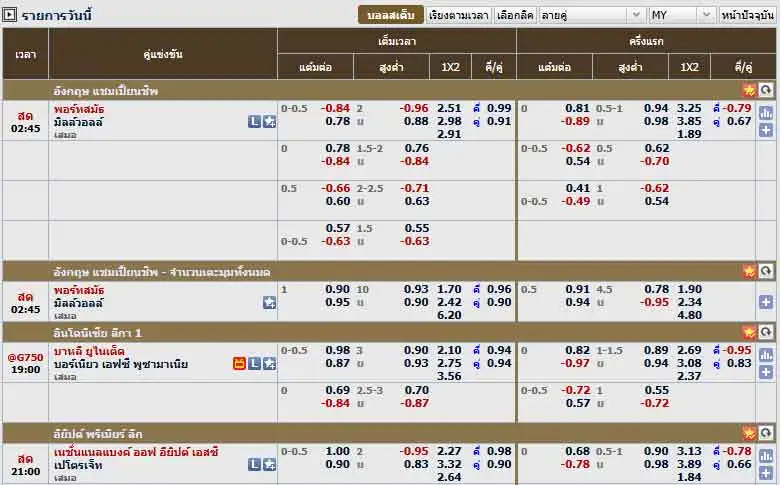
Task: Select full-time 1X2 home odds 2.51
Action: point(449,108)
